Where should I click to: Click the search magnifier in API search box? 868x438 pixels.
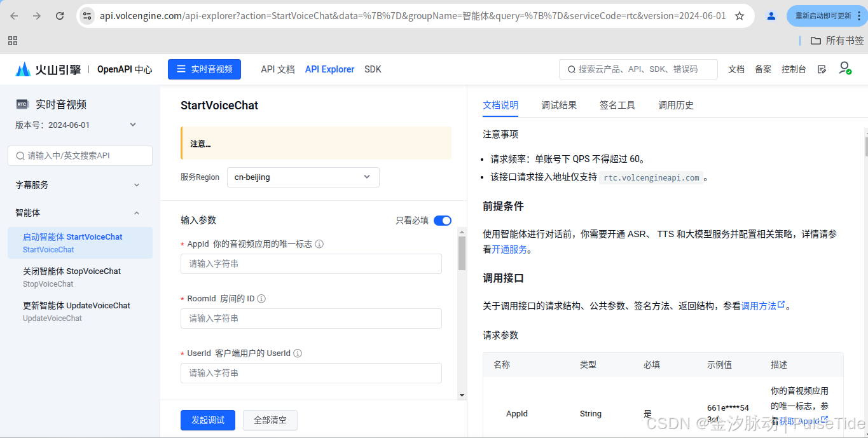point(20,156)
